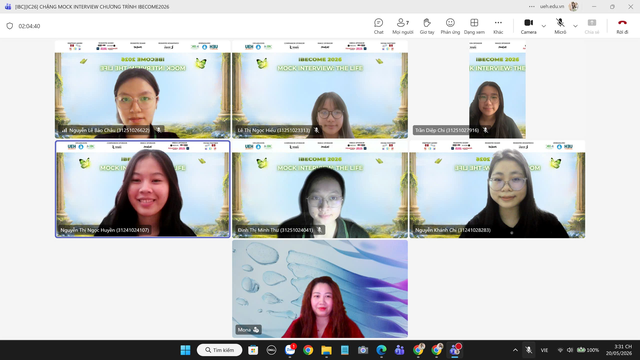Click name label Đinh Thị Minh Thư

point(275,230)
